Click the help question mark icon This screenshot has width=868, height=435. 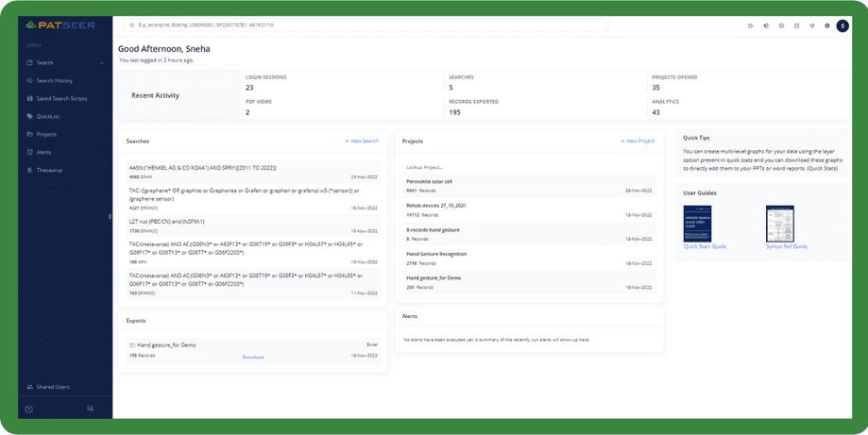[x=29, y=409]
